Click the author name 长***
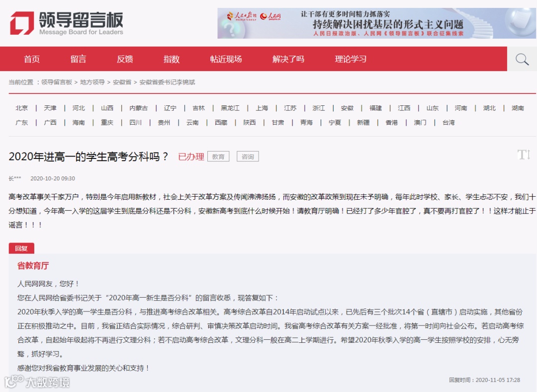The width and height of the screenshot is (537, 392). [x=15, y=178]
